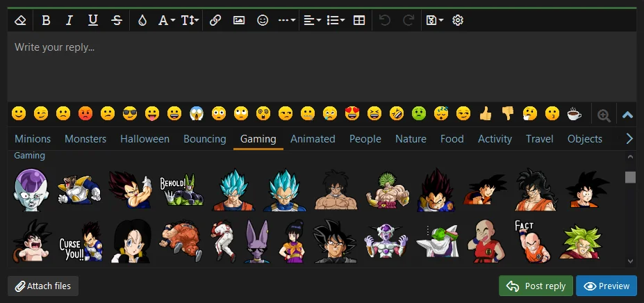Click the sticker list scroll down arrow

[630, 261]
